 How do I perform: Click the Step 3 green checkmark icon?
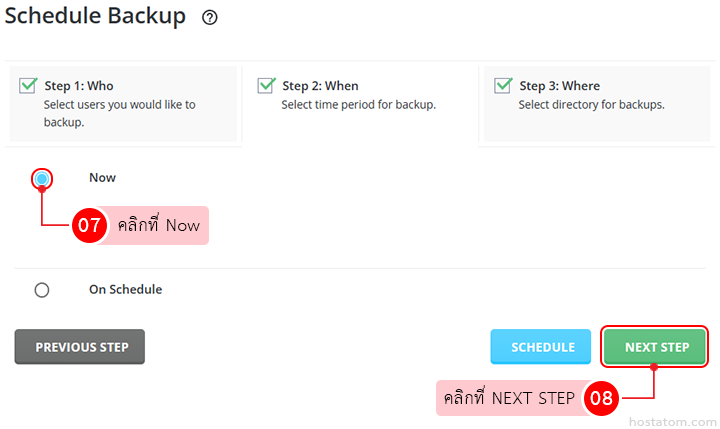click(x=503, y=86)
